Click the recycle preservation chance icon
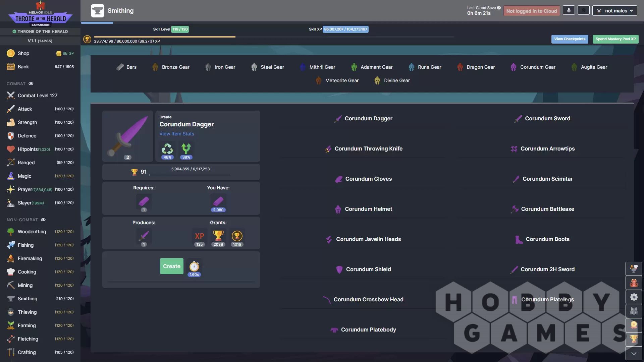Image resolution: width=644 pixels, height=362 pixels. [167, 149]
